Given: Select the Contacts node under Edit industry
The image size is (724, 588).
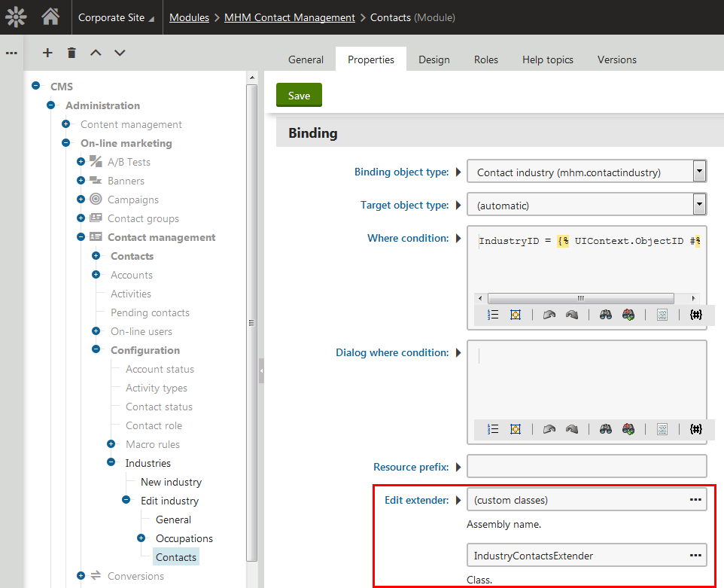Looking at the screenshot, I should pos(176,557).
